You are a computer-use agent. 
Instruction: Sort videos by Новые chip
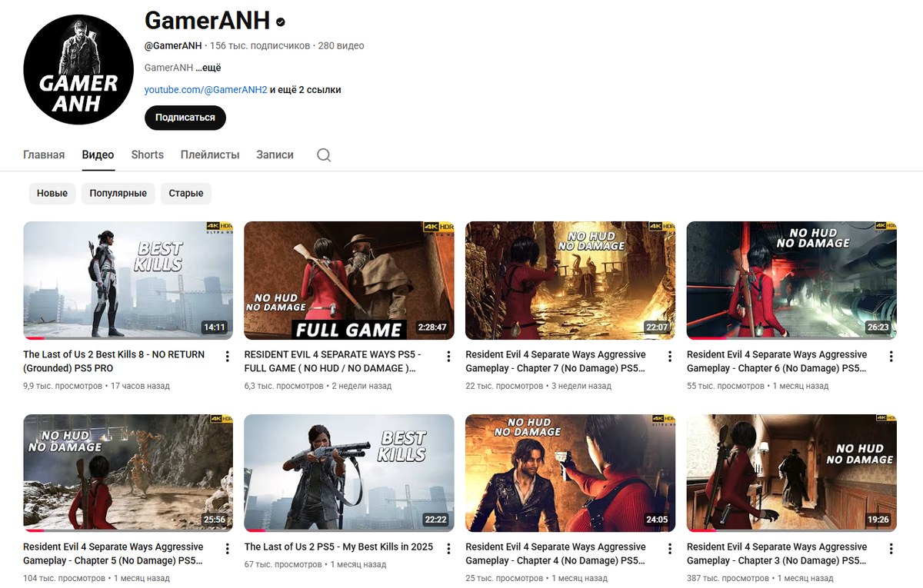point(52,193)
